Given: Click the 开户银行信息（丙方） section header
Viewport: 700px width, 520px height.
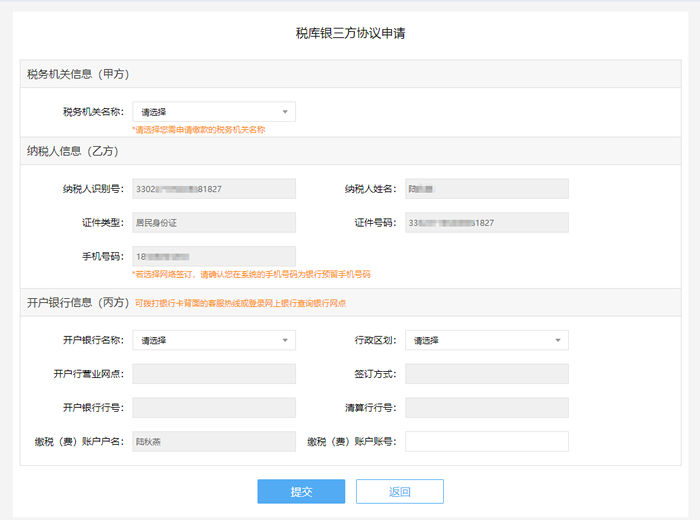Looking at the screenshot, I should click(x=78, y=303).
